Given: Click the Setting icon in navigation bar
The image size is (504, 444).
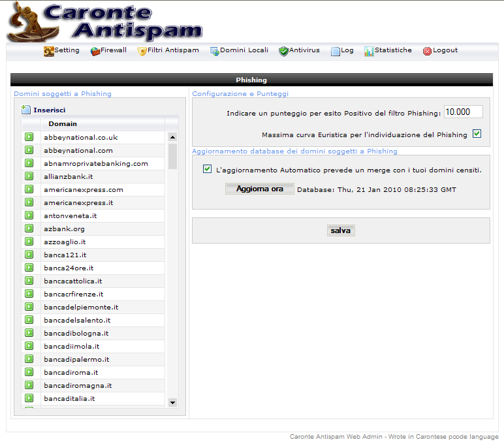Looking at the screenshot, I should 48,51.
